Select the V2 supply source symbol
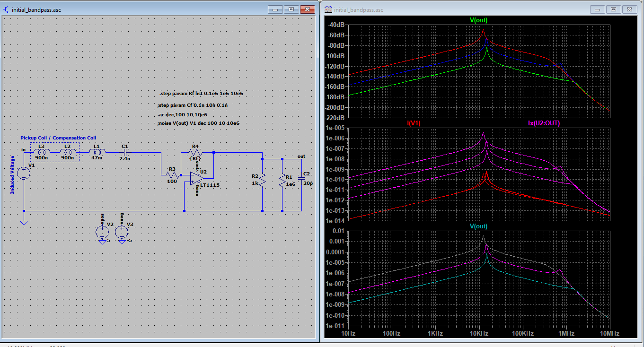 point(102,232)
